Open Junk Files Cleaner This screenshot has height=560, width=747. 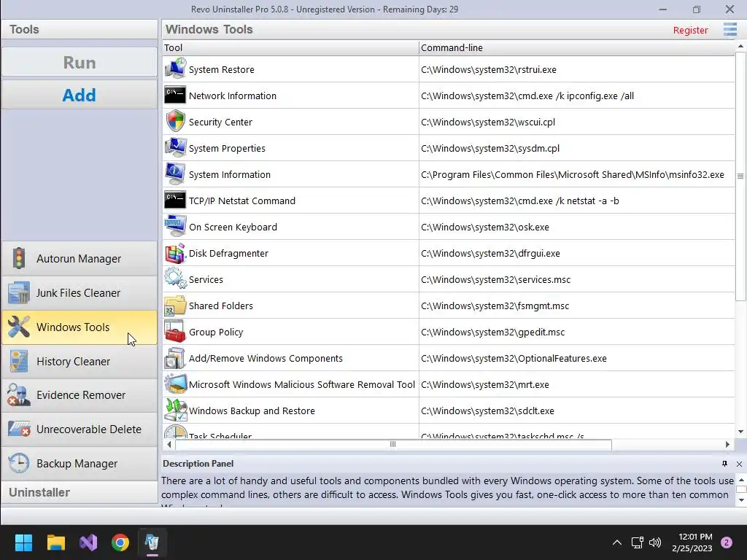pos(79,293)
